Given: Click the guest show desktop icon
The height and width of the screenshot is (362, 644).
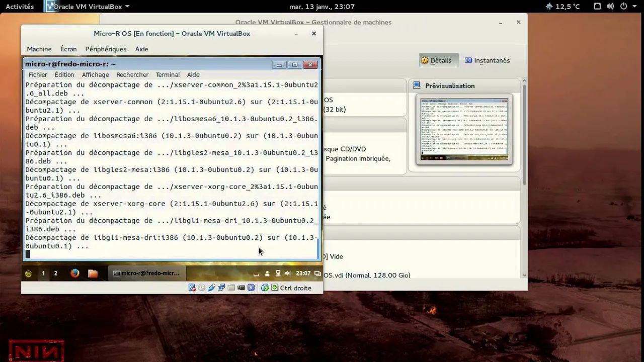Looking at the screenshot, I should 317,274.
